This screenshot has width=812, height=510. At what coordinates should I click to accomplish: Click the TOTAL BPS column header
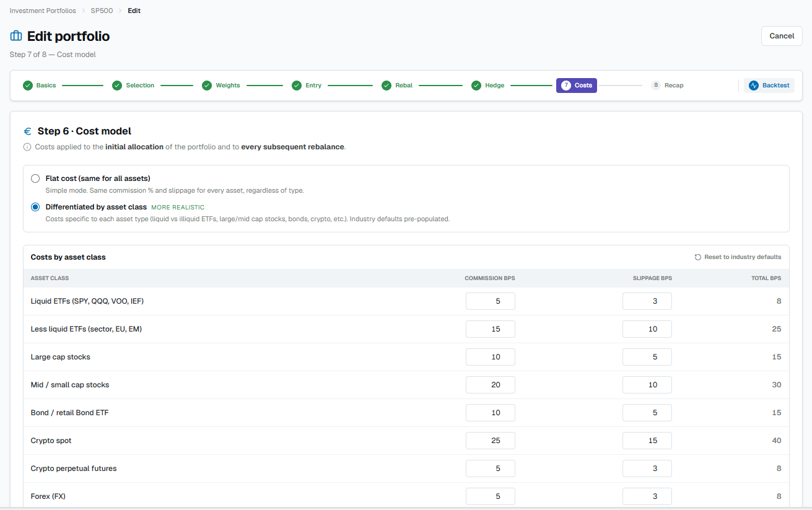click(x=766, y=278)
